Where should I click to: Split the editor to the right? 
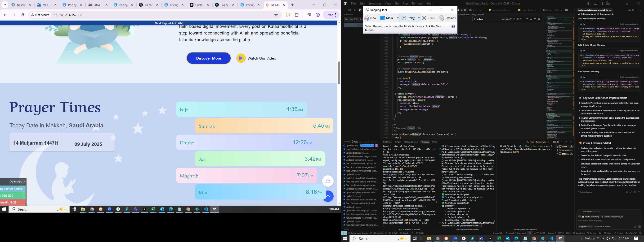point(566,10)
